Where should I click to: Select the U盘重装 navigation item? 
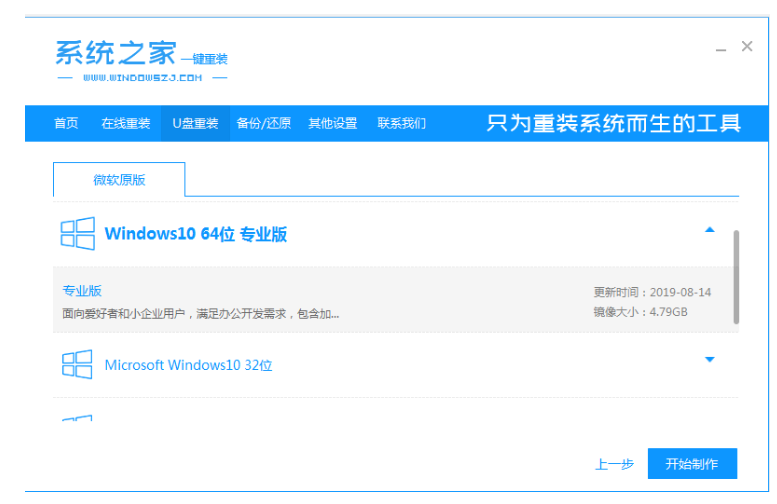click(x=195, y=124)
